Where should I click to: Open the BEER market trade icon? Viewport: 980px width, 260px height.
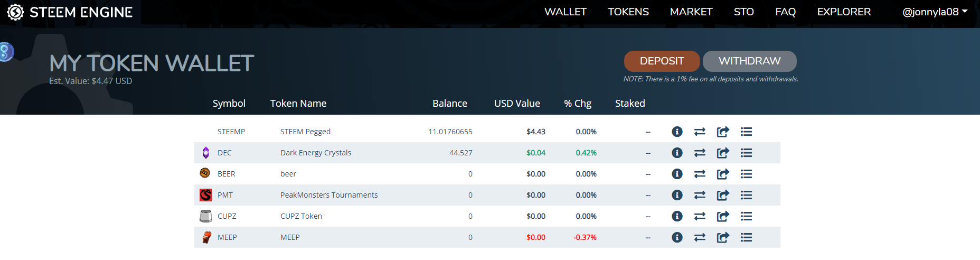(700, 174)
